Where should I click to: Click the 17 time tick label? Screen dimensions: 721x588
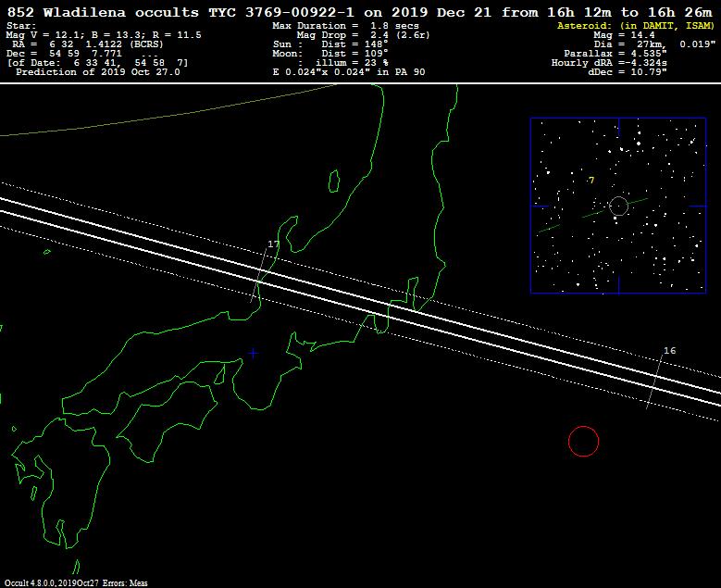(x=274, y=244)
